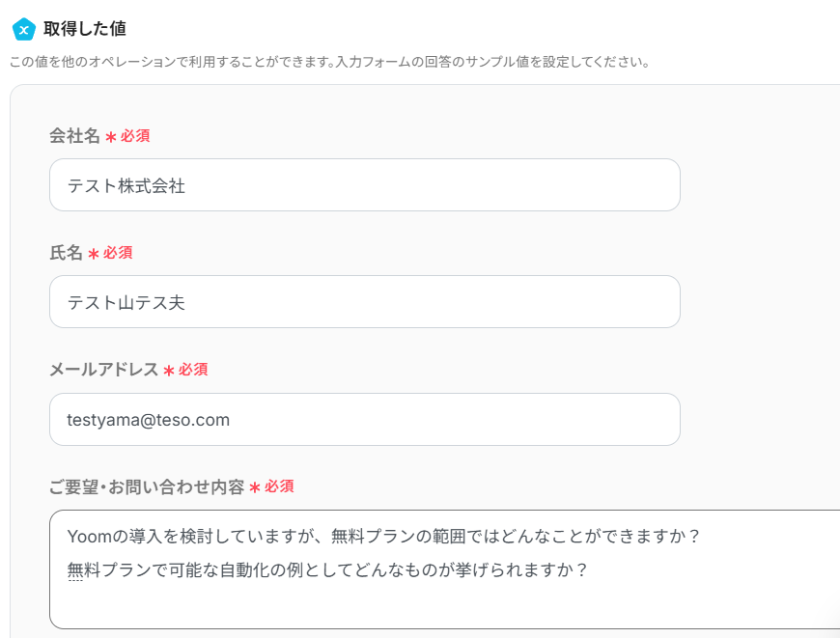The image size is (840, 638).
Task: Click the メールアドレス field label
Action: coord(103,370)
